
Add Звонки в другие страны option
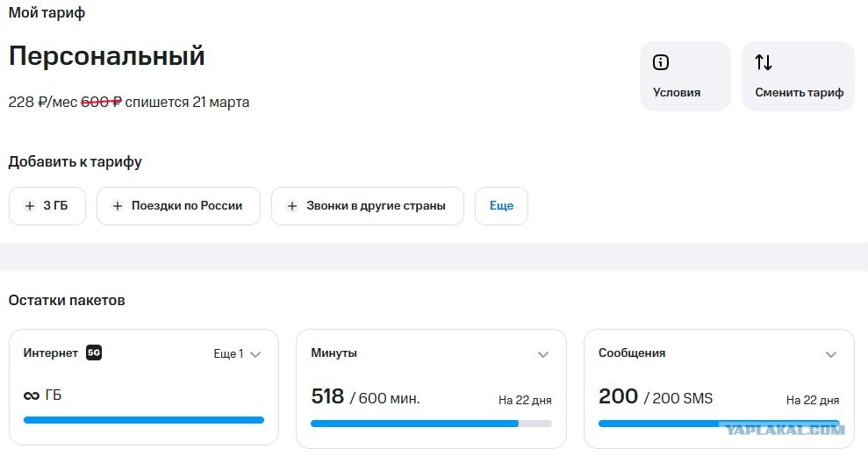pyautogui.click(x=368, y=206)
